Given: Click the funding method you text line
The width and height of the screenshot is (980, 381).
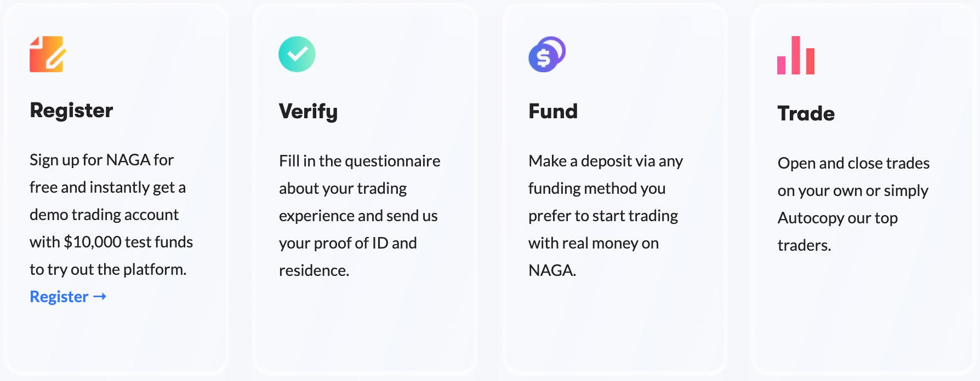Looking at the screenshot, I should coord(597,188).
